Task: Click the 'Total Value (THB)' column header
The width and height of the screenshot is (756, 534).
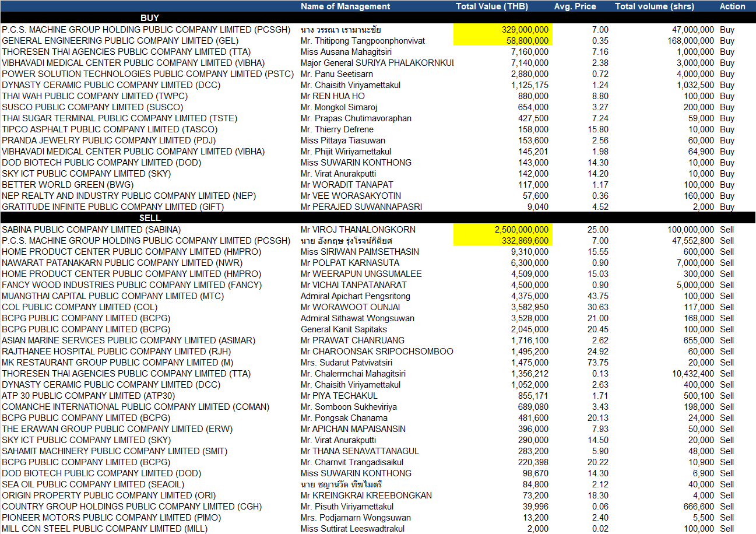Action: click(492, 6)
